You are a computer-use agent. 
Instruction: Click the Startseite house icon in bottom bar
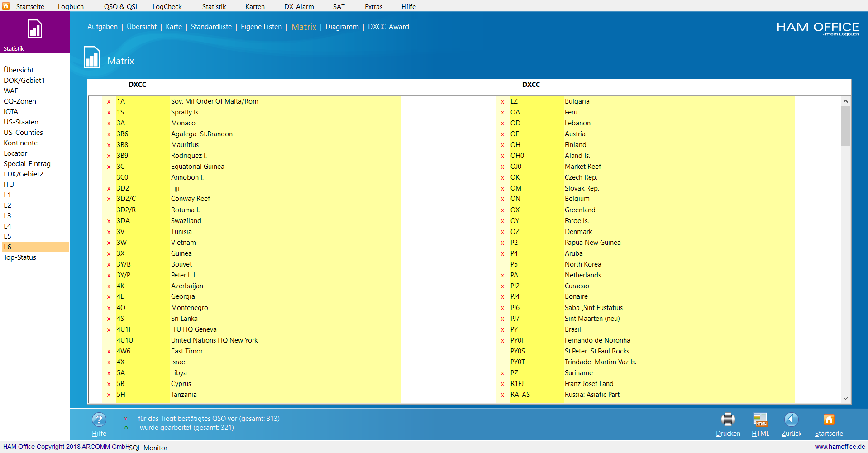click(x=828, y=420)
